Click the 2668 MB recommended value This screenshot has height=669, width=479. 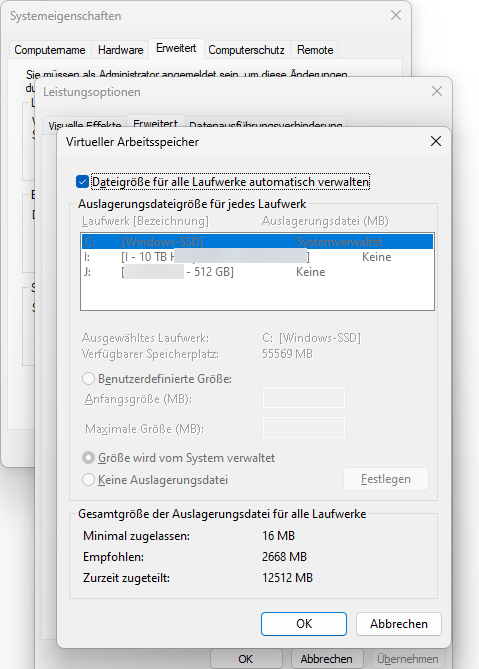(284, 556)
